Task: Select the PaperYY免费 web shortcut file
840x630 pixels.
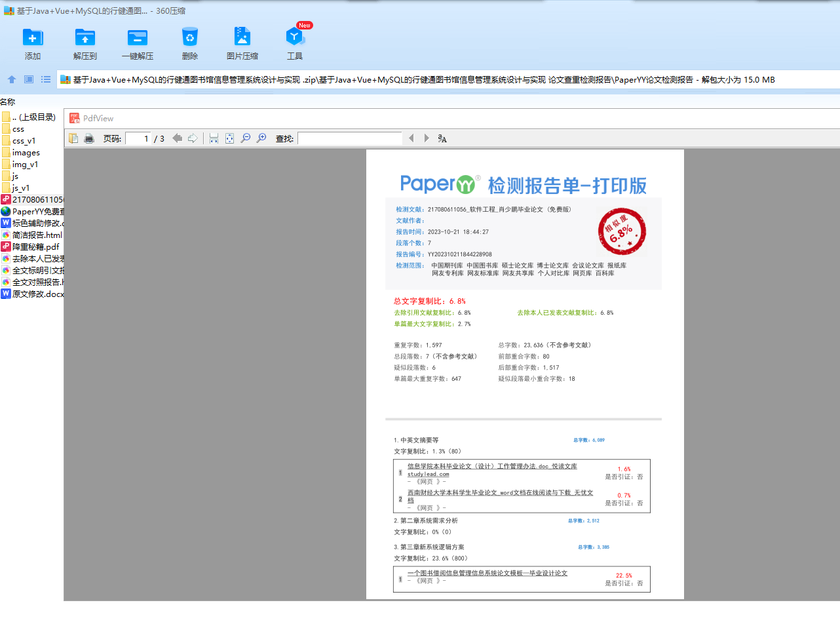Action: (31, 212)
